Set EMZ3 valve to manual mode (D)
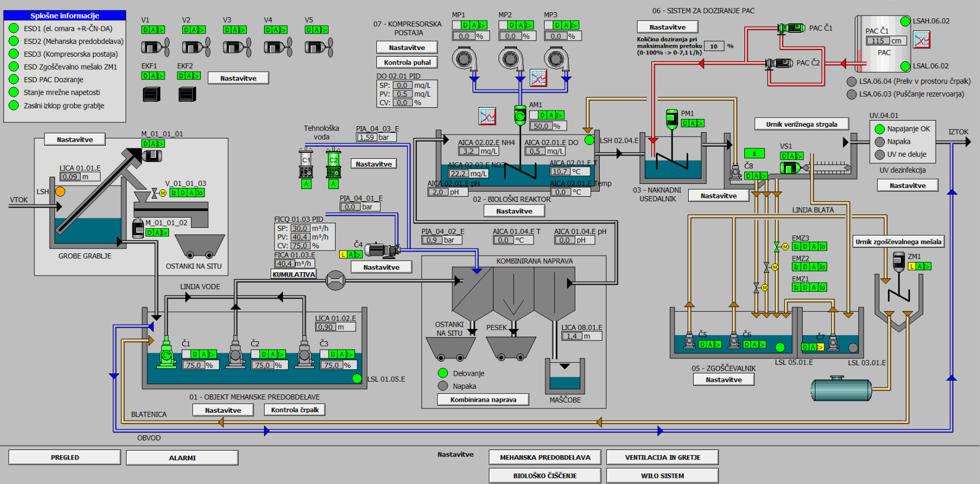The height and width of the screenshot is (484, 980). pyautogui.click(x=805, y=247)
